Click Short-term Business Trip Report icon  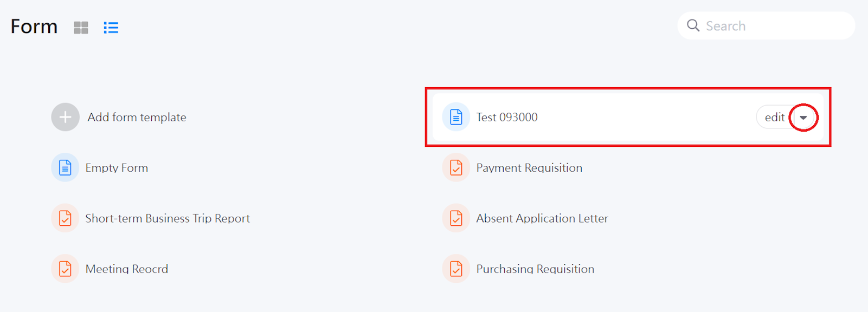65,218
